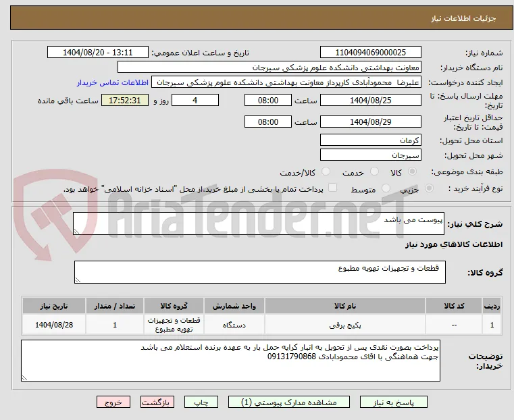Click the delivery city field سیرجان

pos(370,155)
